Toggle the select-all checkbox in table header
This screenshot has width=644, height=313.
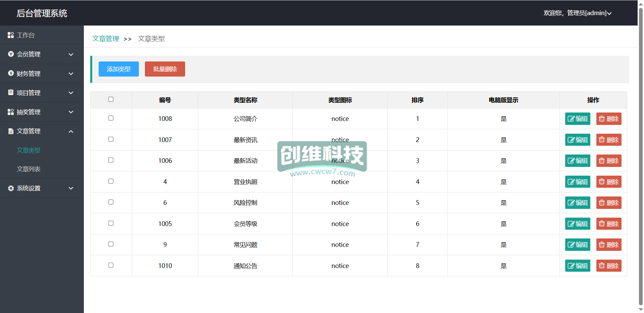111,99
